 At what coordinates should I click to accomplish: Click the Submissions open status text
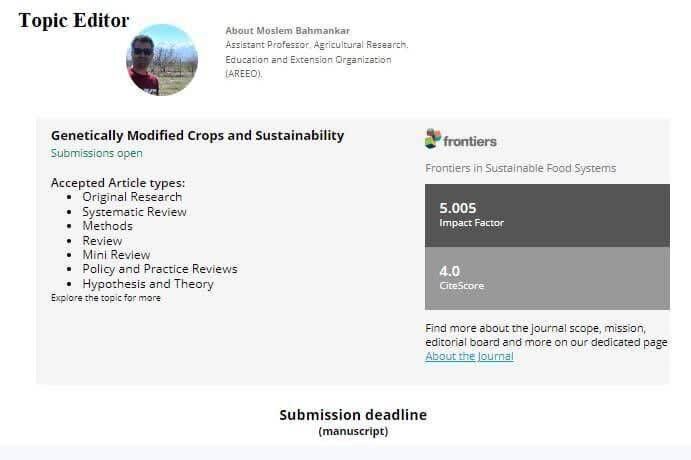pyautogui.click(x=97, y=153)
